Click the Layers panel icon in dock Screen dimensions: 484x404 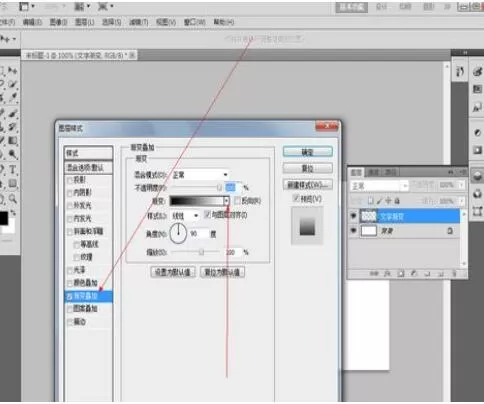point(477,176)
